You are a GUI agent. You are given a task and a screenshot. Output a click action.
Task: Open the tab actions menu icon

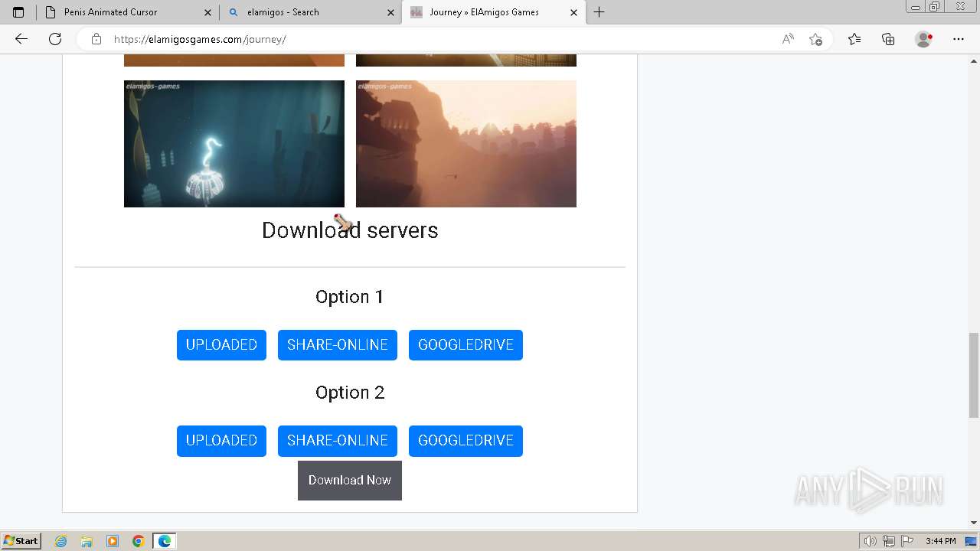click(18, 12)
